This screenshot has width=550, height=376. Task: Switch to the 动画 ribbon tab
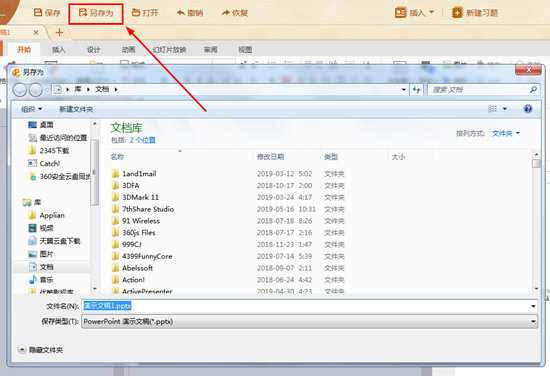coord(128,49)
